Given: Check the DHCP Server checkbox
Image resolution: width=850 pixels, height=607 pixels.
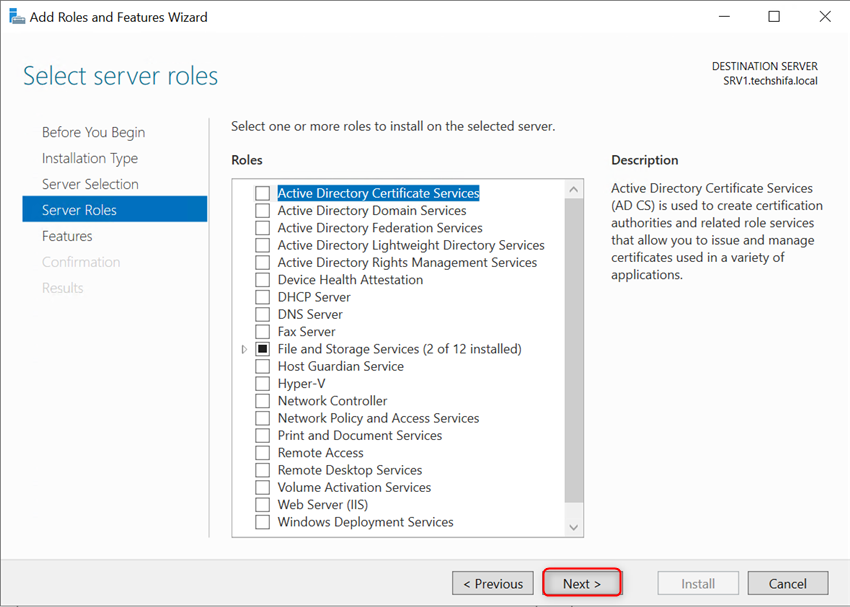Looking at the screenshot, I should tap(264, 297).
